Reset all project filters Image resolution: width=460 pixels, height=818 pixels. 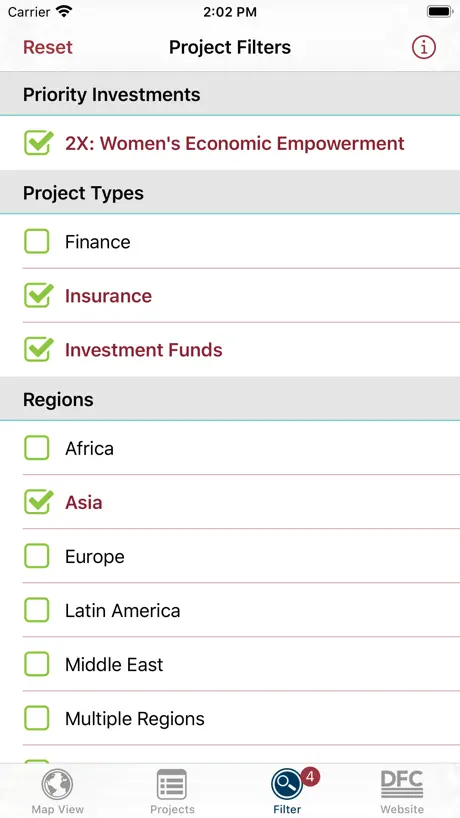click(x=48, y=47)
